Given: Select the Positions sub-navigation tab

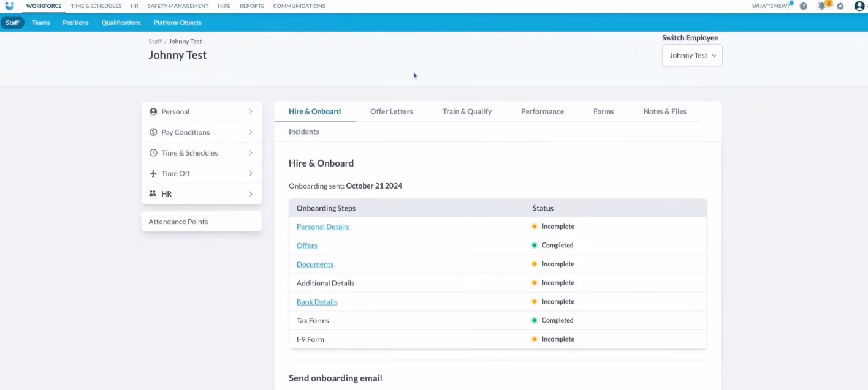Looking at the screenshot, I should [76, 23].
